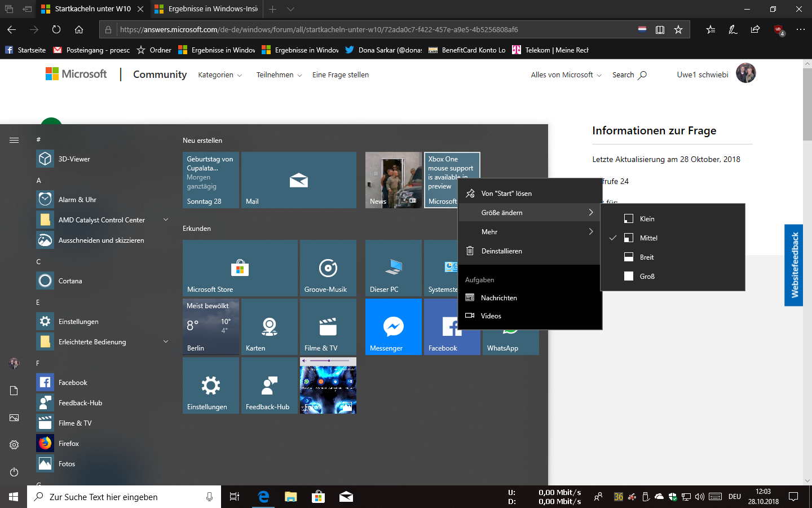Click the Start power icon
The height and width of the screenshot is (508, 812).
coord(14,472)
